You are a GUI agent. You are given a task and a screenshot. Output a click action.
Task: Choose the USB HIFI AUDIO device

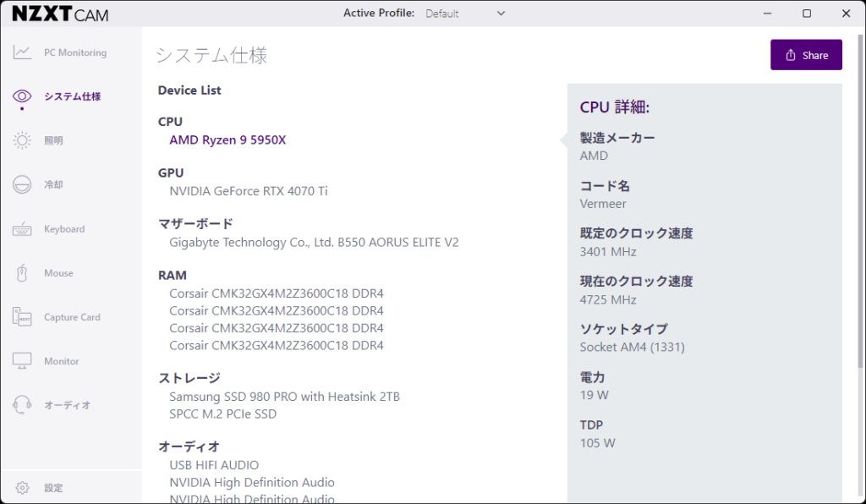(214, 465)
